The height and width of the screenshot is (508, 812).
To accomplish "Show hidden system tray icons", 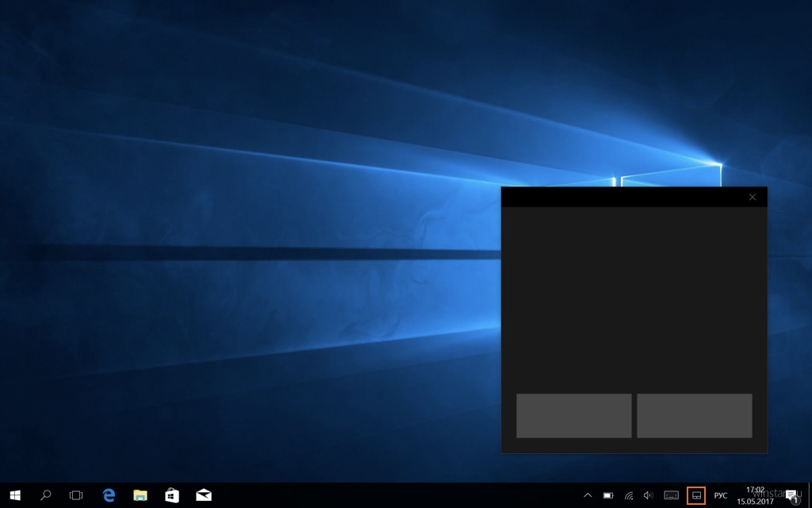I will (588, 495).
